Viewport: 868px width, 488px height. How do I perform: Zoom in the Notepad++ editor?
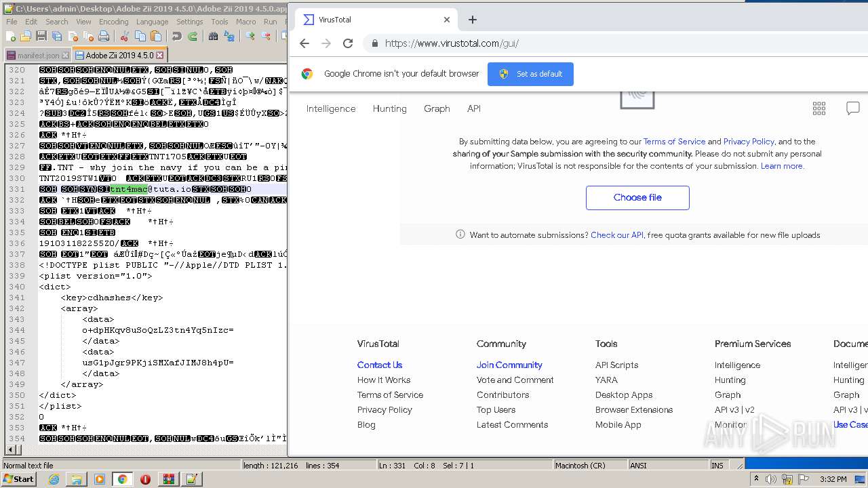pos(250,36)
